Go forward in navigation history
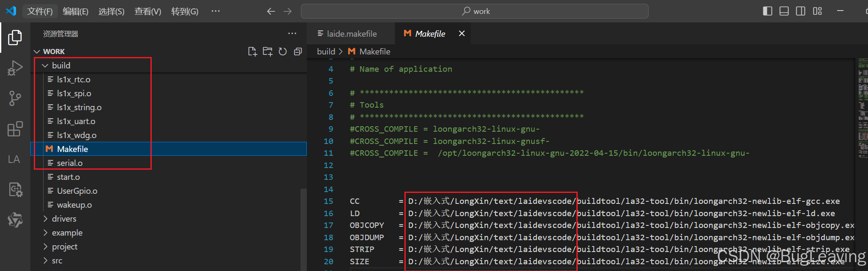Viewport: 868px width, 271px height. pyautogui.click(x=288, y=11)
